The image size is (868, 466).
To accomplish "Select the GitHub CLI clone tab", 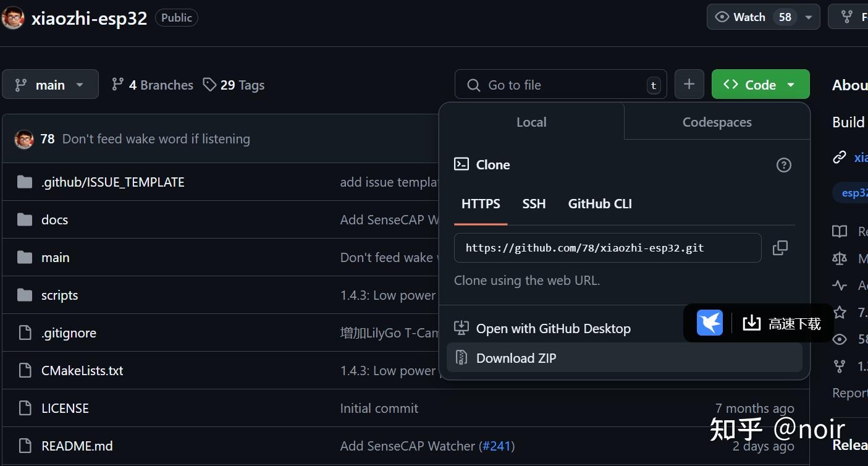I will click(x=599, y=204).
